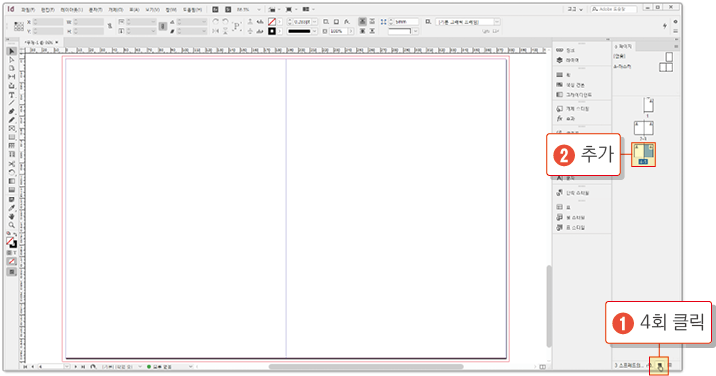Screen dimensions: 716x376
Task: Open the Pages panel flyout menu
Action: tap(676, 47)
